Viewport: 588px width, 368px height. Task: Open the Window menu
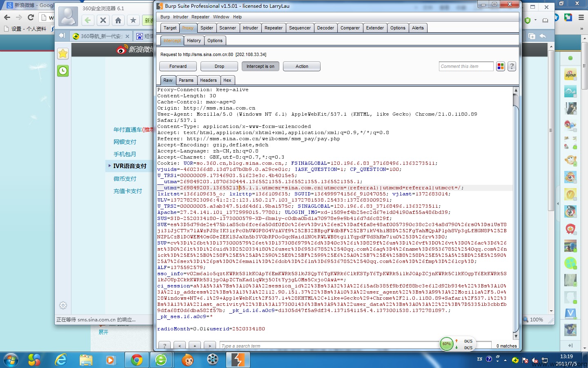click(x=221, y=17)
